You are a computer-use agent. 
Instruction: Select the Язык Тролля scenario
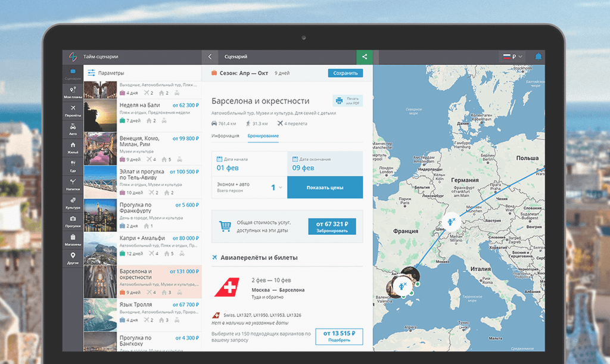(x=143, y=315)
